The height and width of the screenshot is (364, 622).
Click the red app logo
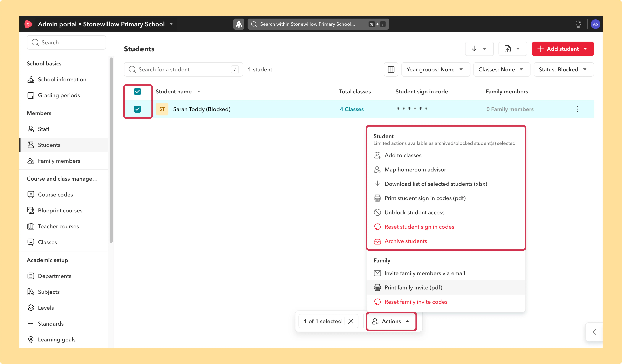pyautogui.click(x=28, y=24)
